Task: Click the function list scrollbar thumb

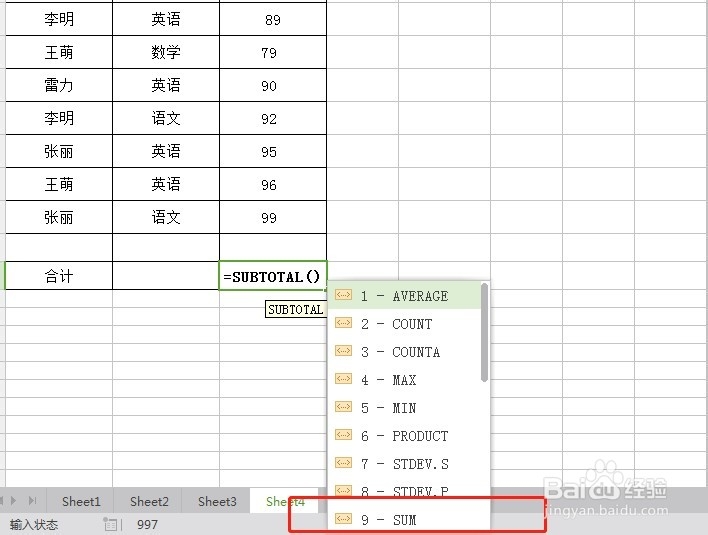Action: point(484,332)
